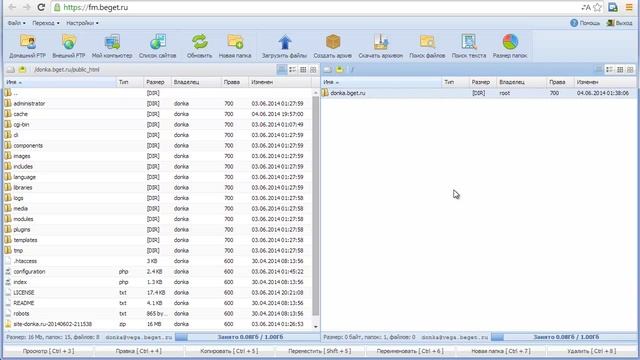The image size is (640, 360).
Task: Switch the left panel to large tile view
Action: coord(313,70)
